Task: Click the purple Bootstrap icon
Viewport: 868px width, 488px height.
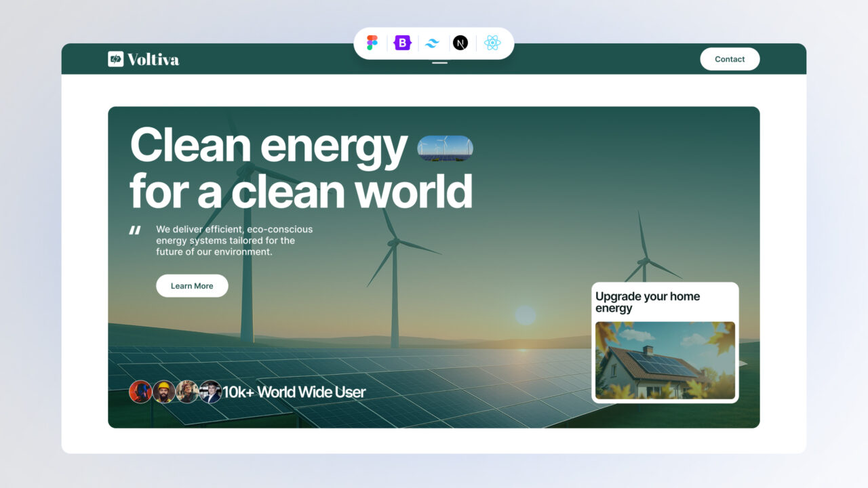Action: [403, 43]
